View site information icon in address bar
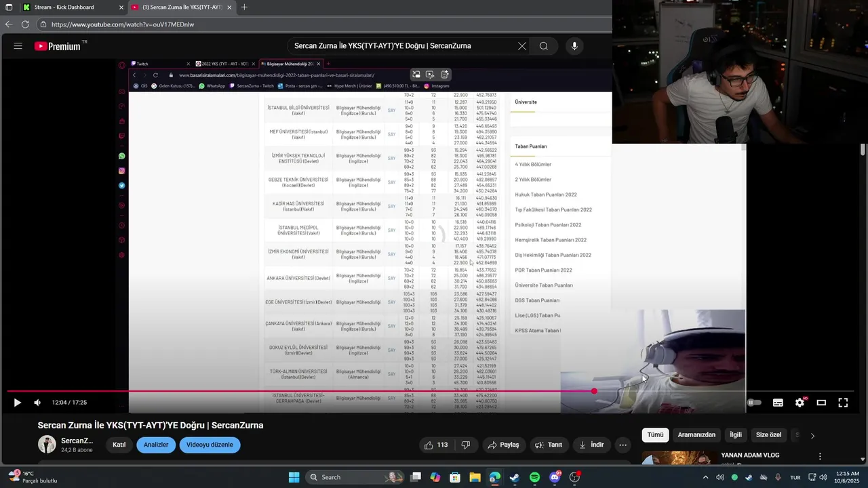868x488 pixels. coord(43,24)
